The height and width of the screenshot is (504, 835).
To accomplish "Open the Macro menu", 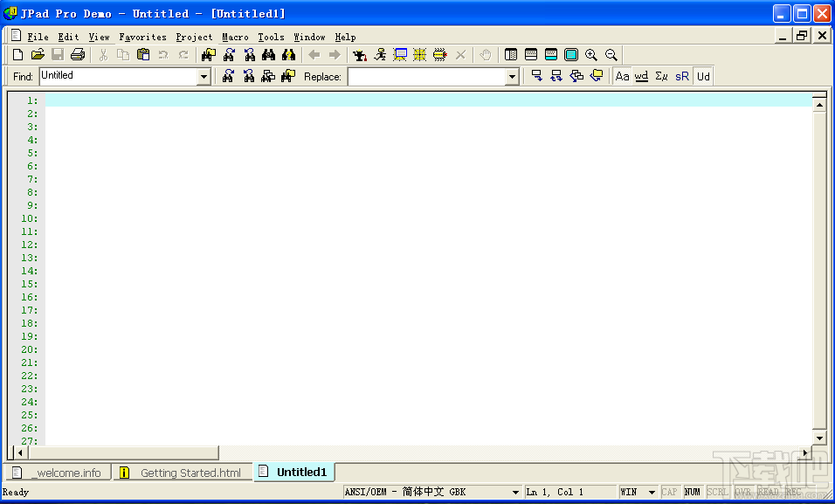I will point(235,37).
